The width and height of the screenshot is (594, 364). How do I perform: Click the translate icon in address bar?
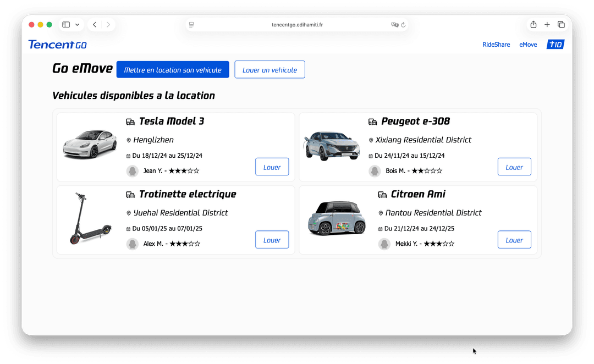[x=394, y=25]
